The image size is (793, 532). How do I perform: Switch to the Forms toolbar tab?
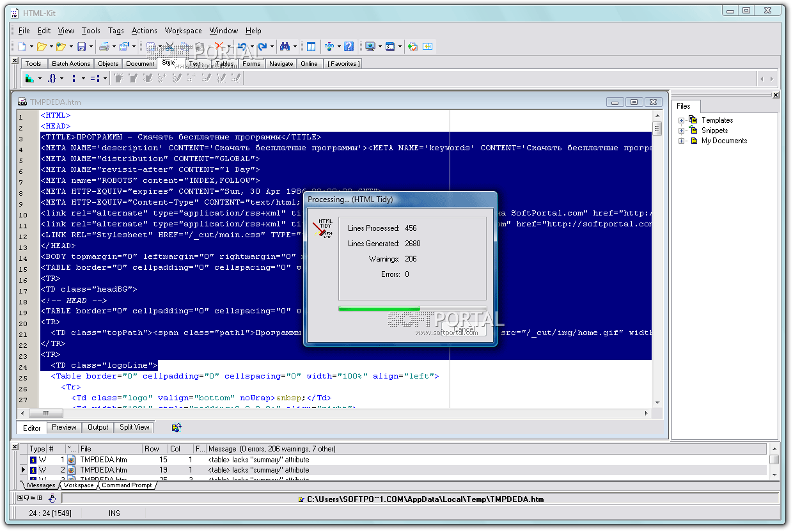point(251,63)
